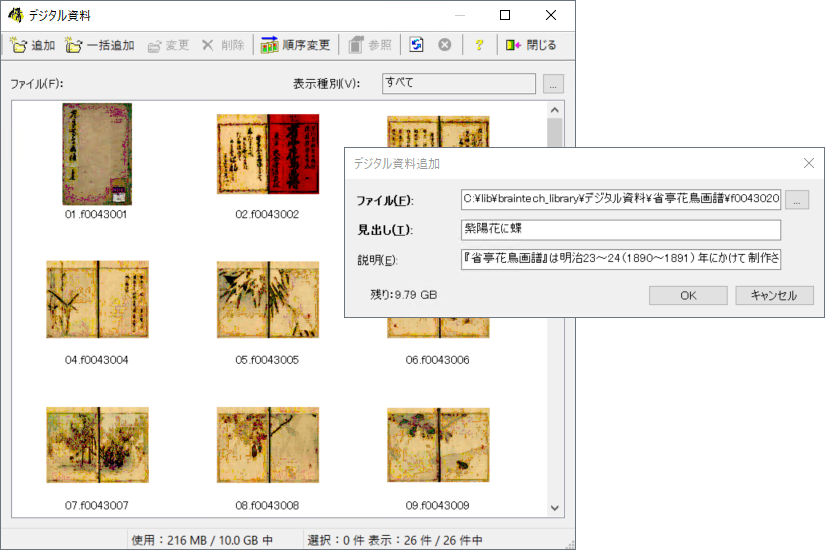
Task: Select thumbnail 05.f0043005
Action: point(268,299)
